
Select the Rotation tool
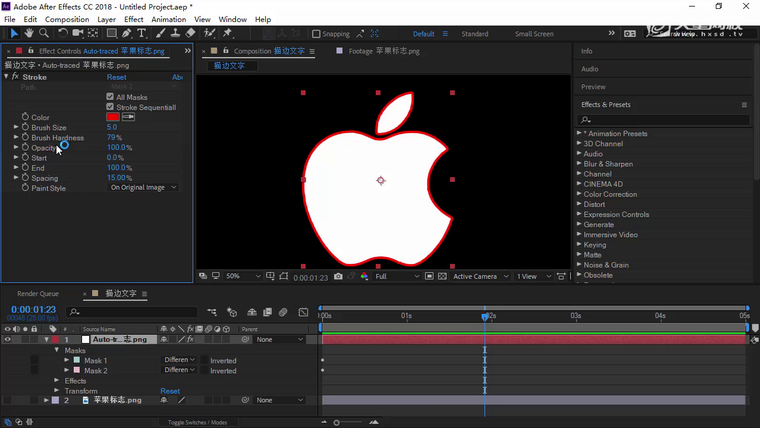(x=62, y=33)
